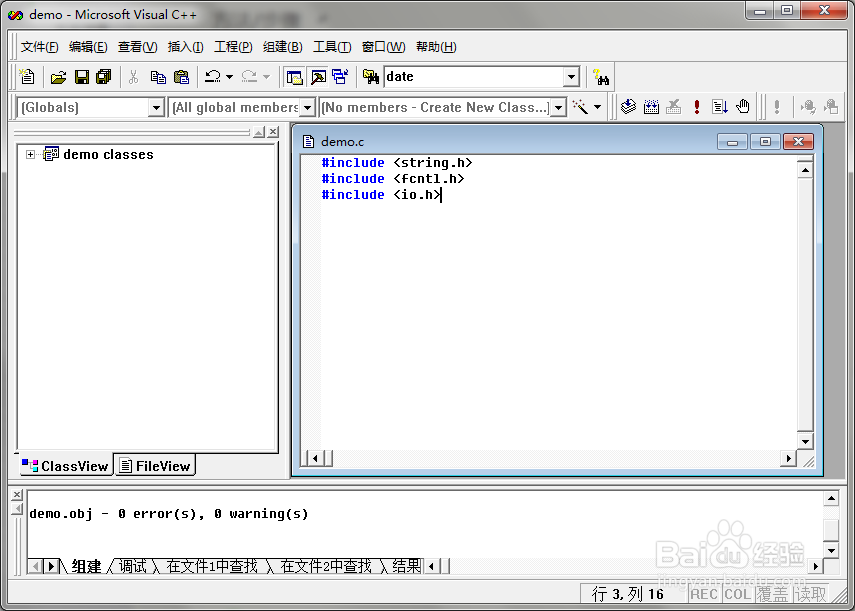Maximize the demo.c document window
This screenshot has width=855, height=611.
coord(765,142)
